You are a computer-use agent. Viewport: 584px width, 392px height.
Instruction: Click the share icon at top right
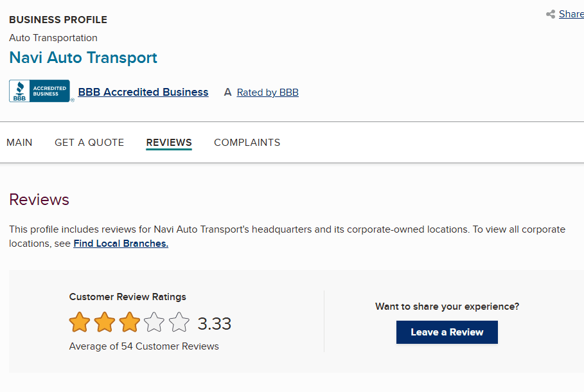click(x=551, y=14)
